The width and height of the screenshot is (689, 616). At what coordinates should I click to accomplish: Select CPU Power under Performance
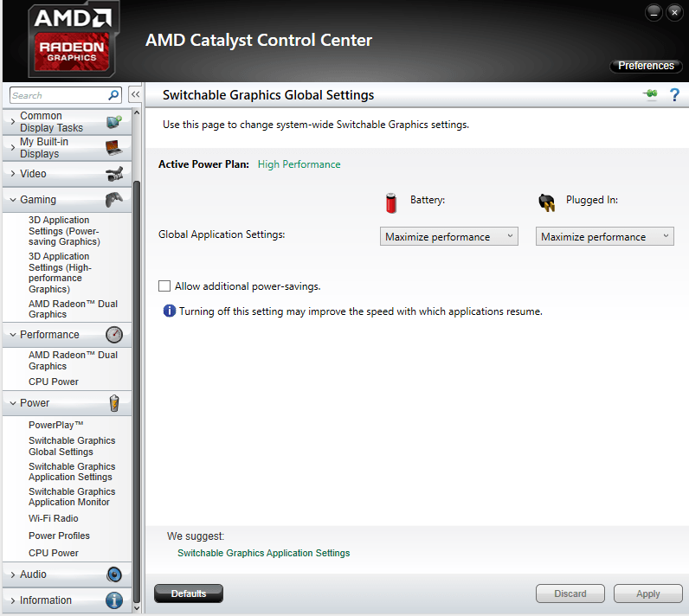(54, 382)
